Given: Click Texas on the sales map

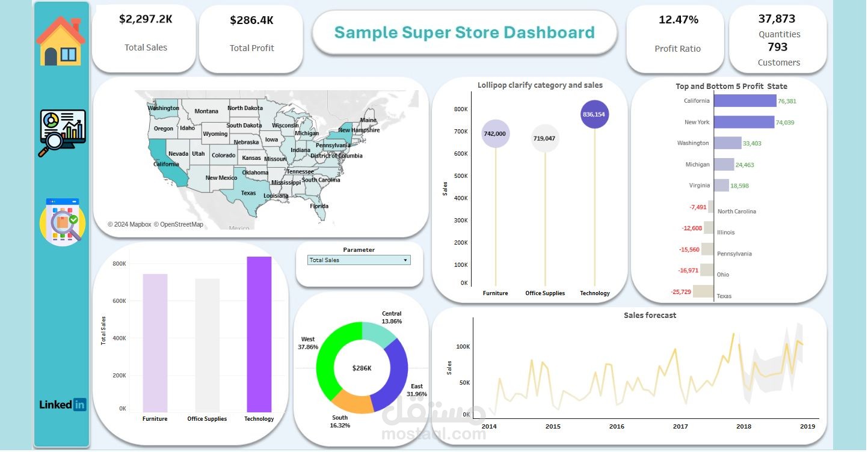Looking at the screenshot, I should 250,192.
